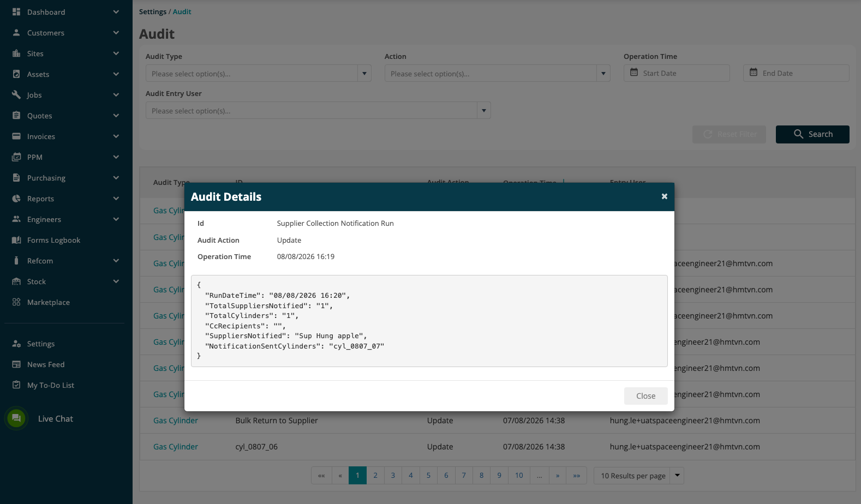
Task: Click the Invoices card icon
Action: (x=16, y=136)
